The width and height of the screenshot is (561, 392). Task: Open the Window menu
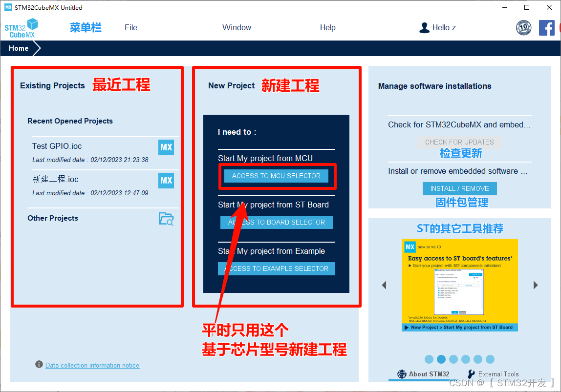[237, 27]
